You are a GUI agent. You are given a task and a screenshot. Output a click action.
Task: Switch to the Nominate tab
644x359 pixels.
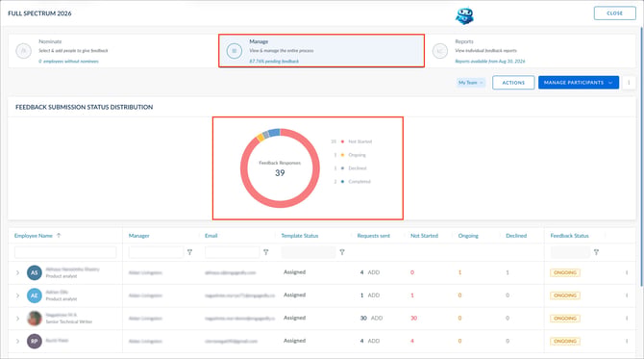pyautogui.click(x=113, y=51)
